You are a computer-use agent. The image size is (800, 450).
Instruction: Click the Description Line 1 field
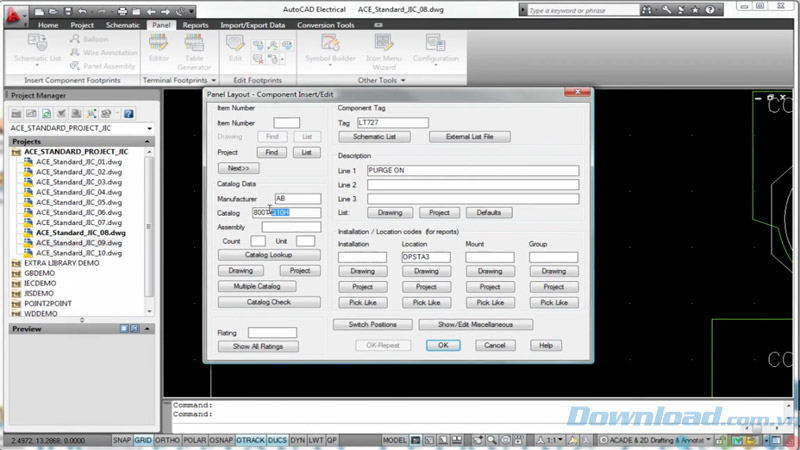coord(472,171)
